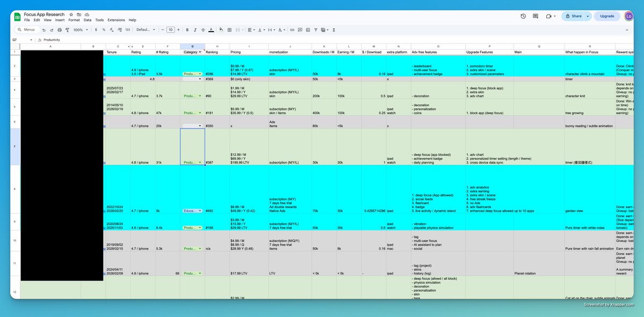The height and width of the screenshot is (317, 644).
Task: Toggle bold formatting
Action: (187, 30)
